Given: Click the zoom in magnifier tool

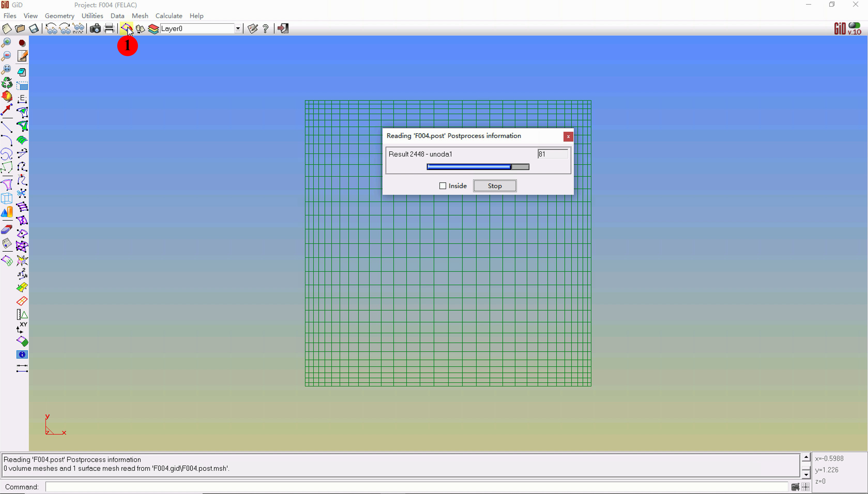Looking at the screenshot, I should (x=6, y=42).
